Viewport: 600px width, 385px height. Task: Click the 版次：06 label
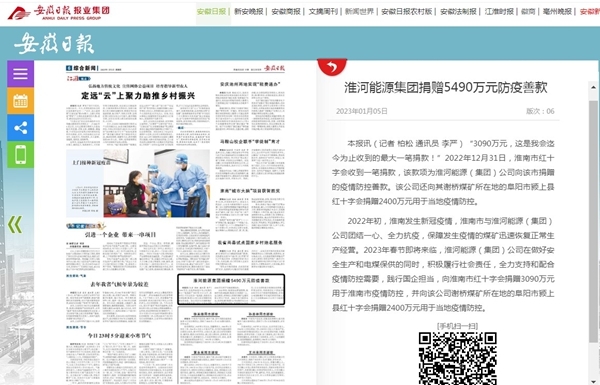point(540,111)
